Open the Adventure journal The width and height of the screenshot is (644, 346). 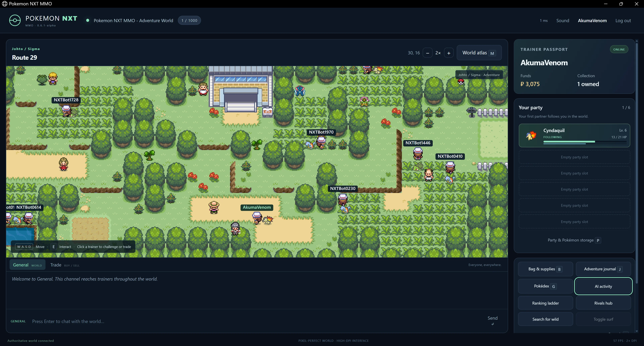click(603, 269)
